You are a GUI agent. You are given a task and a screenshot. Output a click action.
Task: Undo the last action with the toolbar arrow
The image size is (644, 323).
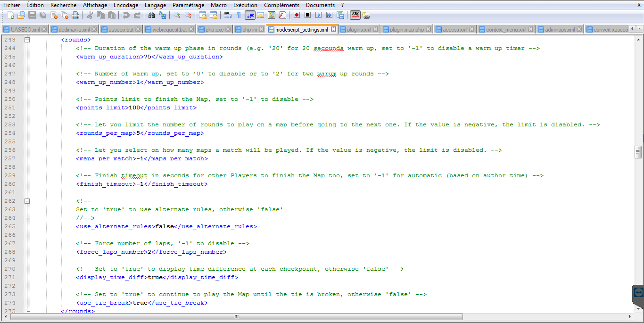tap(126, 15)
